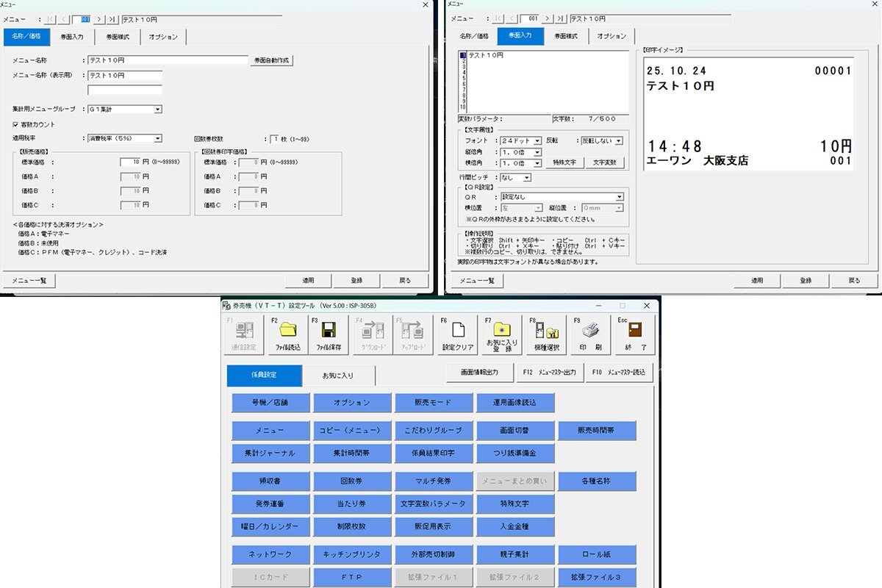Click the F6 設定クリア blank page icon
Image resolution: width=882 pixels, height=588 pixels.
pos(458,329)
